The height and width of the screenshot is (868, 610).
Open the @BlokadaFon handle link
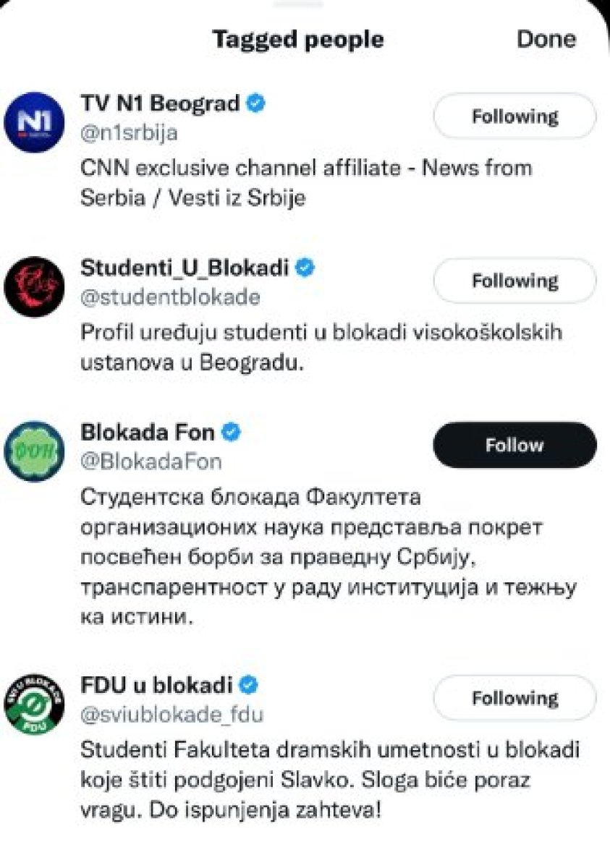[151, 461]
